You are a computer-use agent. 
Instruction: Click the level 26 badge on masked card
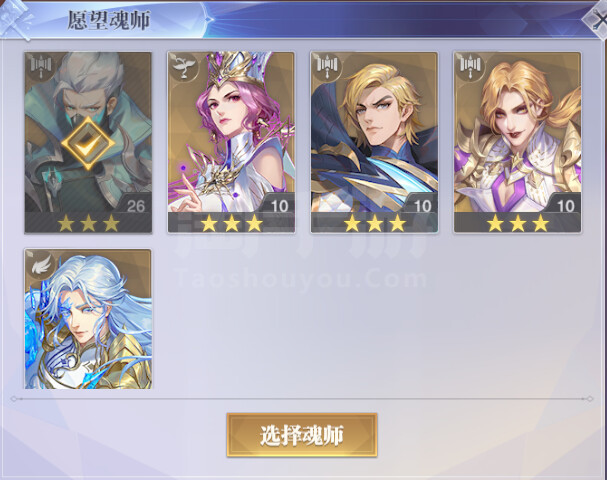click(135, 206)
